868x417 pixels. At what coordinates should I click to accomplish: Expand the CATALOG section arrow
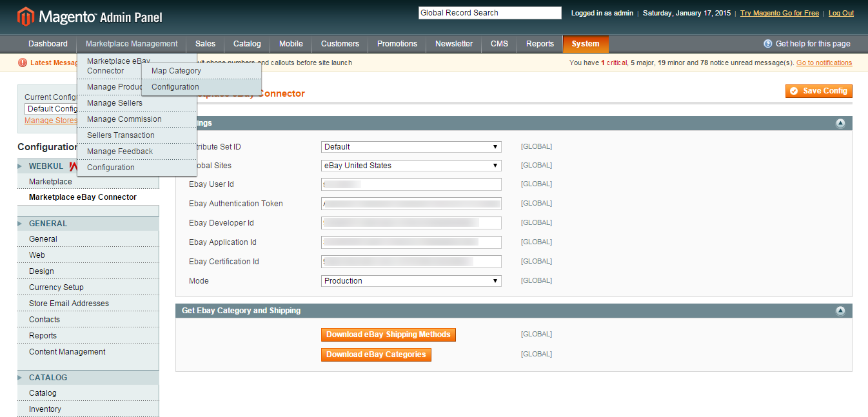tap(20, 377)
